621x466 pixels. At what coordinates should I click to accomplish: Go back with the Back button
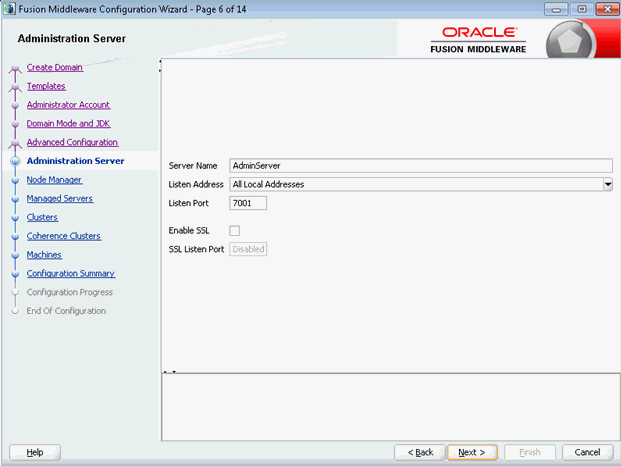tap(420, 452)
